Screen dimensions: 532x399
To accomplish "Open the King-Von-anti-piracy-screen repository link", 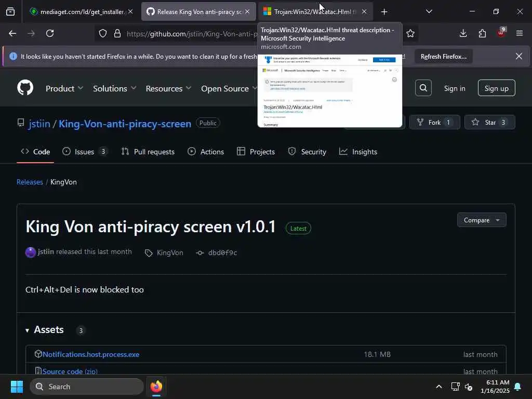I will (x=125, y=124).
